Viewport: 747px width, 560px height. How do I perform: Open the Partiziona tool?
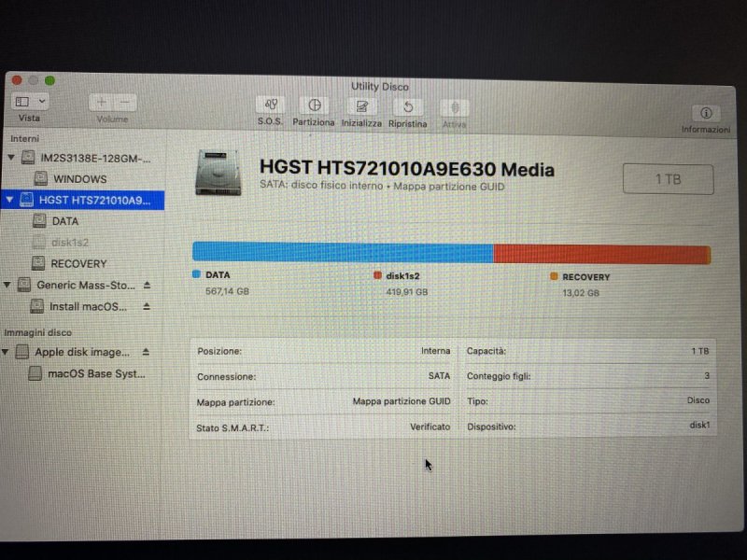tap(314, 105)
